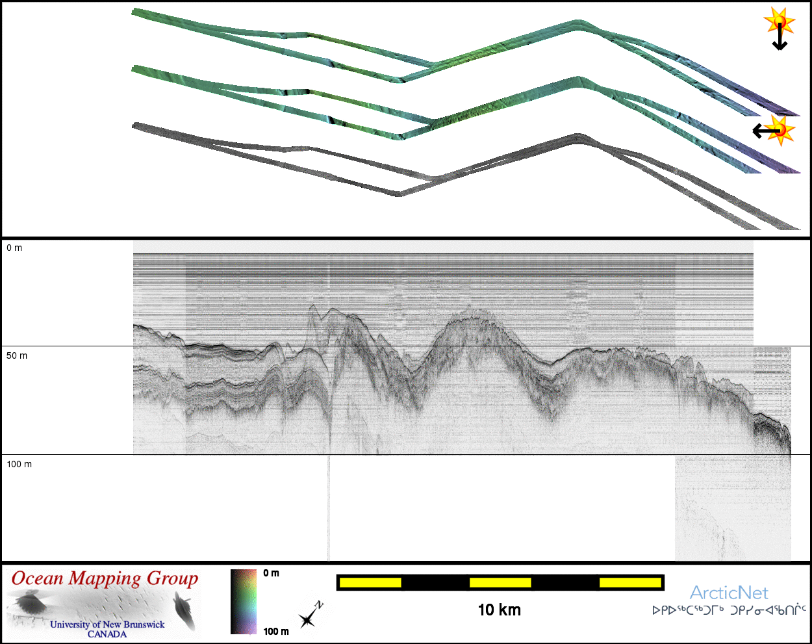
Task: Click the sun icon with downward arrow
Action: coord(778,23)
